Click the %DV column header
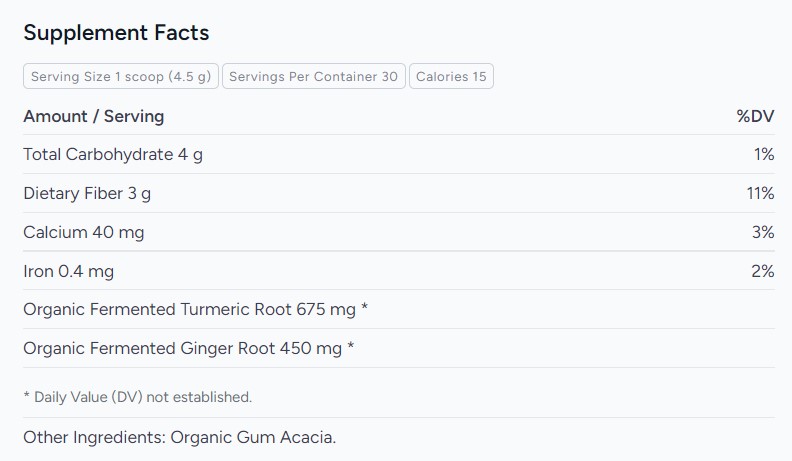Viewport: 792px width, 461px height. [755, 116]
